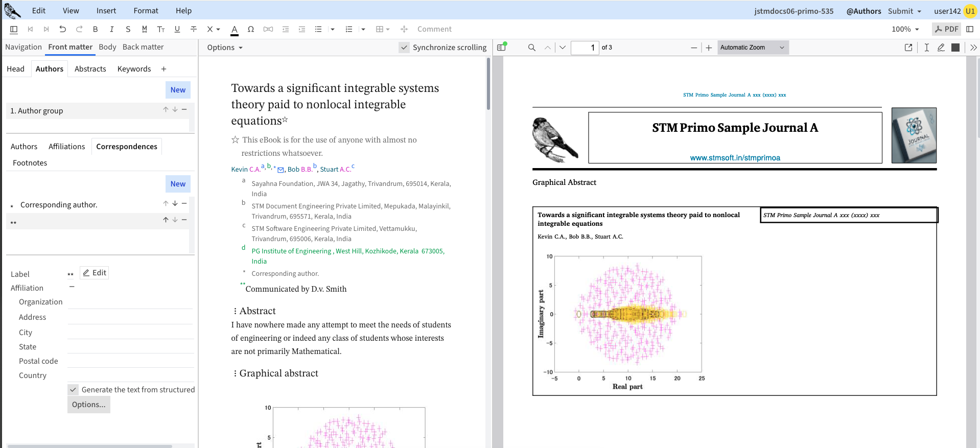Viewport: 980px width, 448px height.
Task: Open the Automatic Zoom dropdown
Action: (753, 48)
